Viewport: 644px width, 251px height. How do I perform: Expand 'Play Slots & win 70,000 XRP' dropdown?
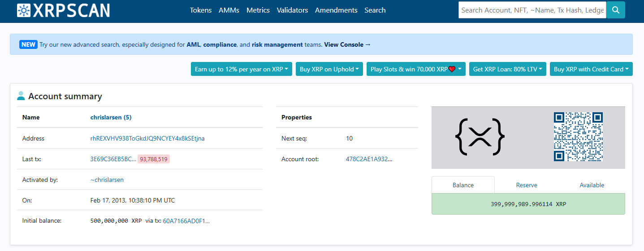click(x=416, y=69)
